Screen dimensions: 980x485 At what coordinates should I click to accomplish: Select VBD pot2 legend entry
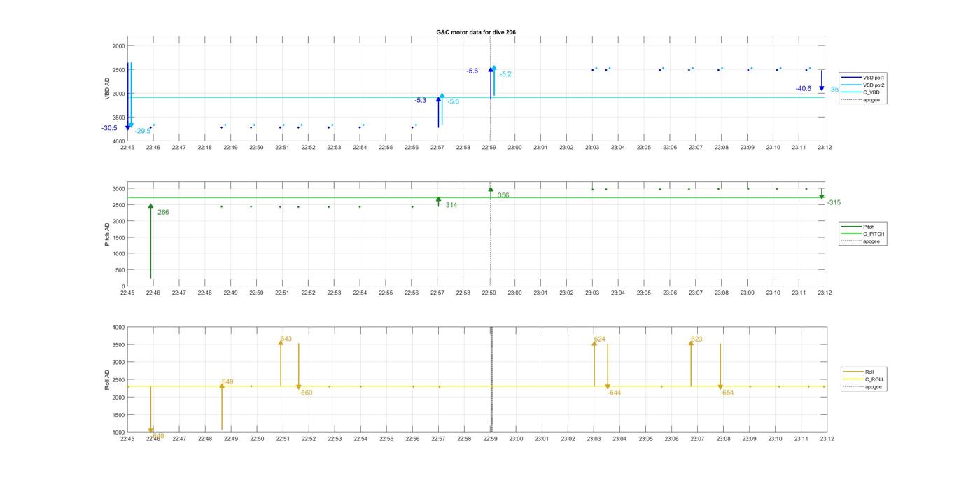pos(863,85)
